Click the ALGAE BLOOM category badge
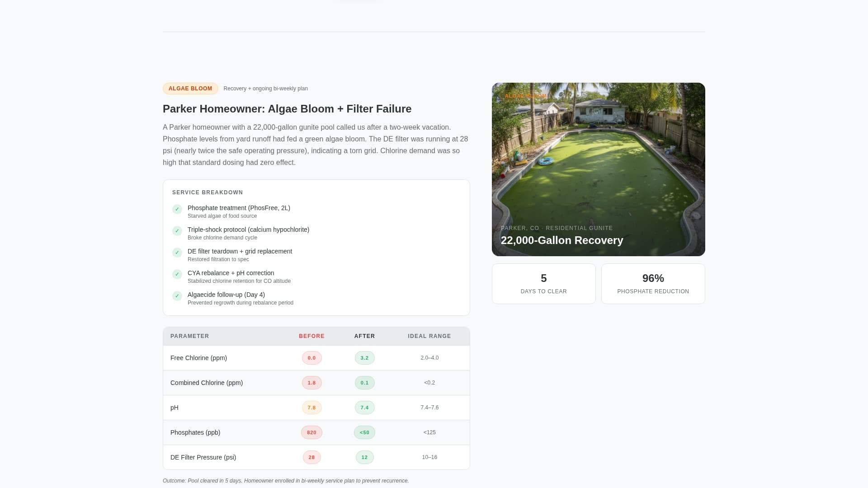Screen dimensions: 868x488 (190, 89)
